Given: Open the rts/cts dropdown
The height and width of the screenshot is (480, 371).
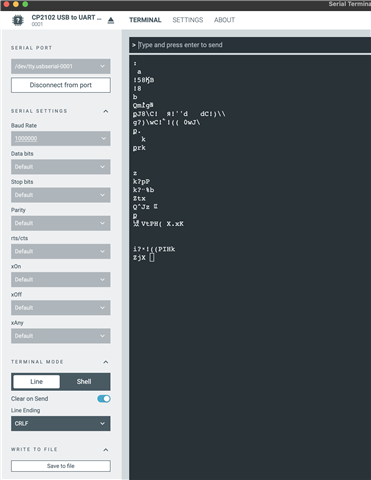Looking at the screenshot, I should click(61, 251).
